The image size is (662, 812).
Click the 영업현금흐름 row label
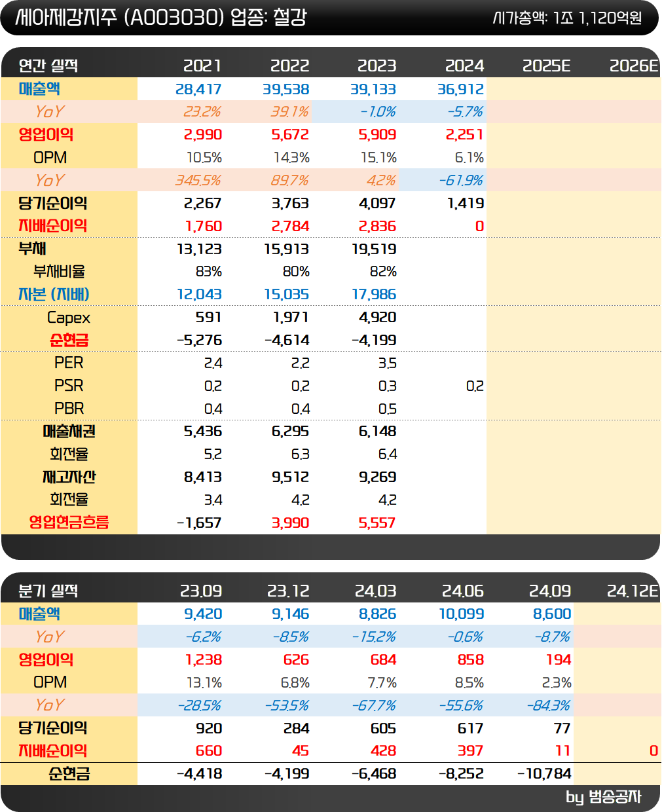pyautogui.click(x=69, y=522)
